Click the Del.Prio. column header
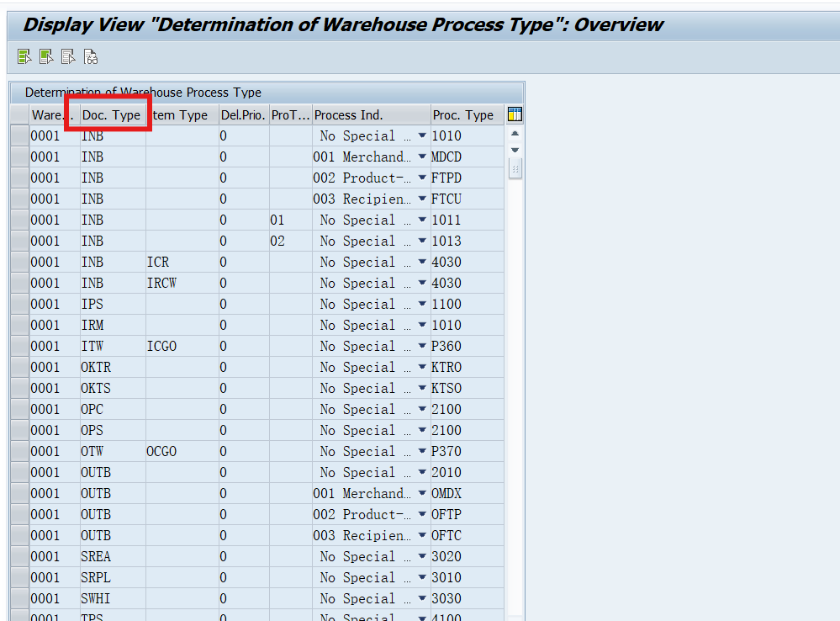 coord(243,114)
